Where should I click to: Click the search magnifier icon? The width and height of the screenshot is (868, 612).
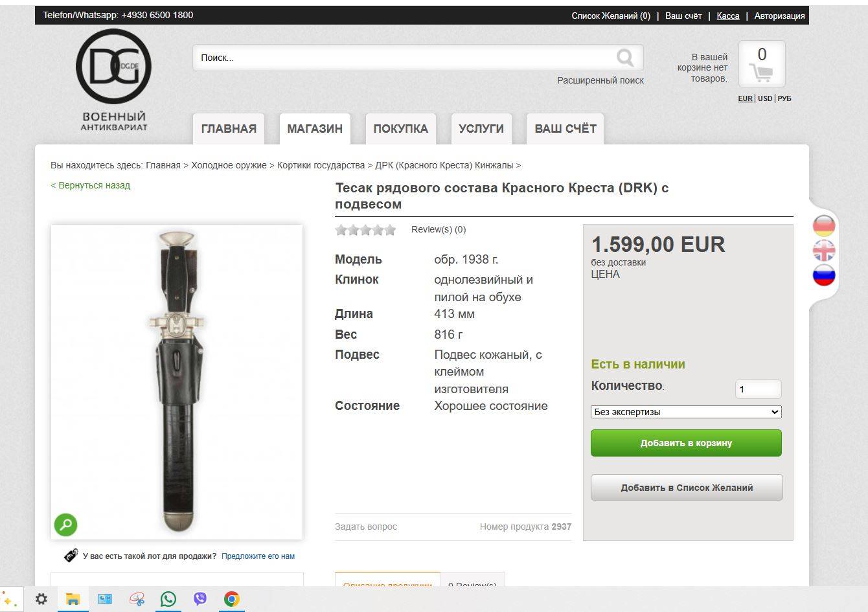(x=625, y=58)
